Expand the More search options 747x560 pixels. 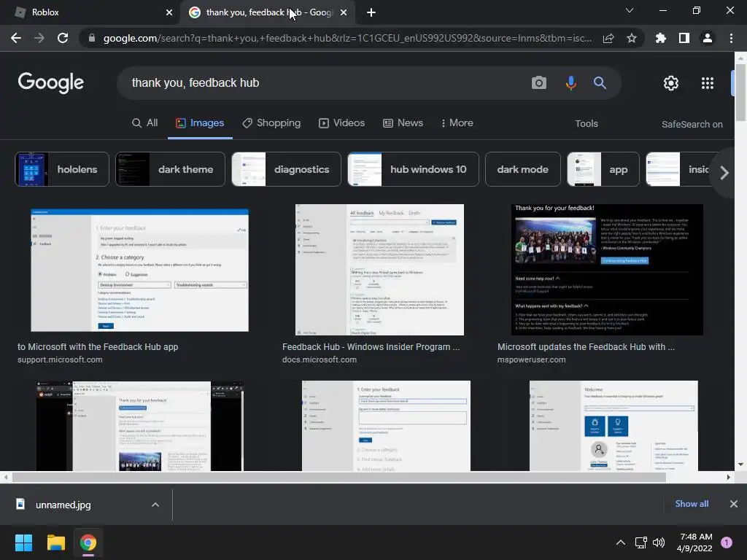[457, 122]
